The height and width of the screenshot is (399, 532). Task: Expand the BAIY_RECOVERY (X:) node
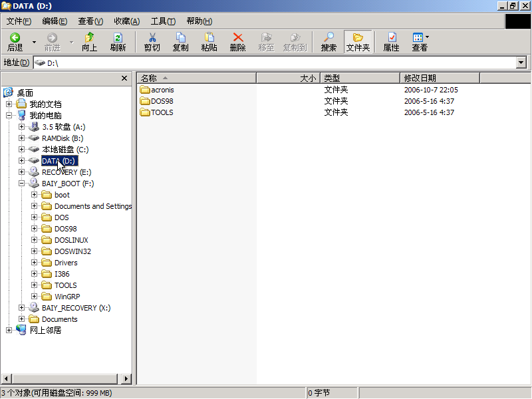pyautogui.click(x=21, y=308)
